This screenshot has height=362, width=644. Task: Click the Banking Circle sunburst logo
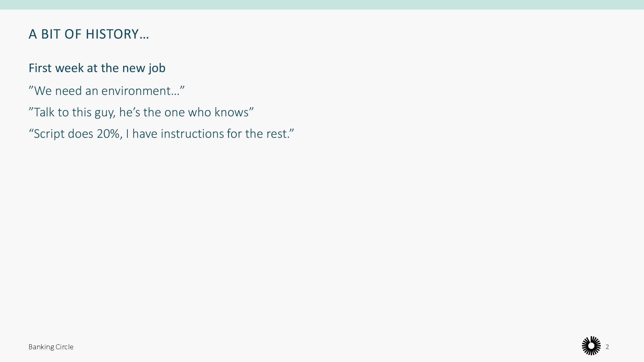[591, 346]
